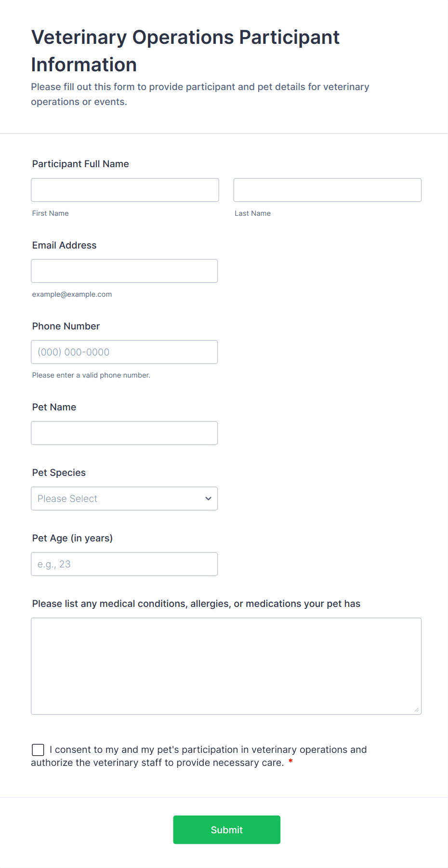Click the "Pet Species" label
Viewport: 448px width, 868px height.
[59, 473]
